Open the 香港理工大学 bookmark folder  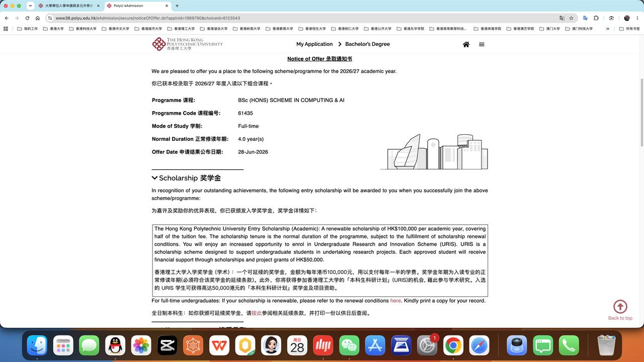pos(181,29)
